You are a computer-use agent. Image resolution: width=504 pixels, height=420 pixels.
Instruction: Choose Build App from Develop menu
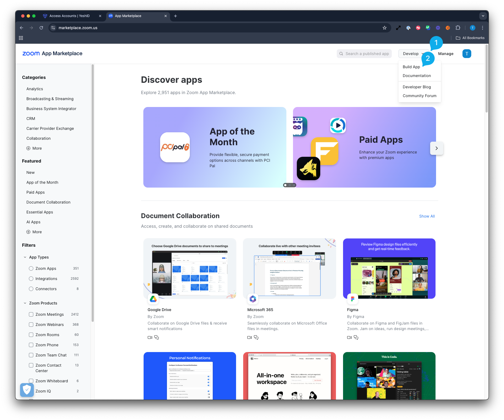411,67
